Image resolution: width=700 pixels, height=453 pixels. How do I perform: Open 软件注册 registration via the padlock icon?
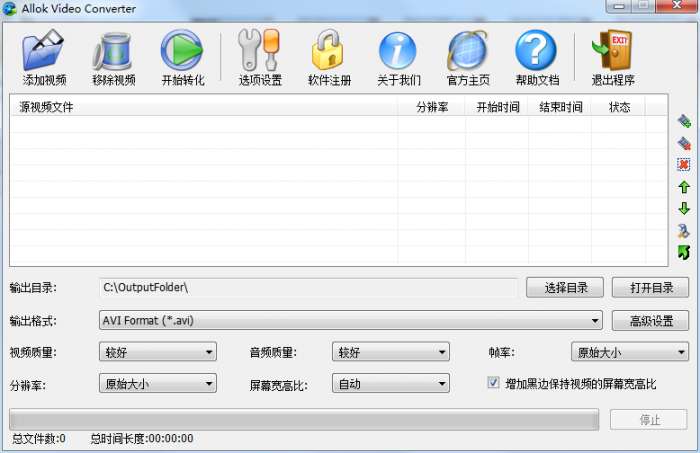pos(328,50)
